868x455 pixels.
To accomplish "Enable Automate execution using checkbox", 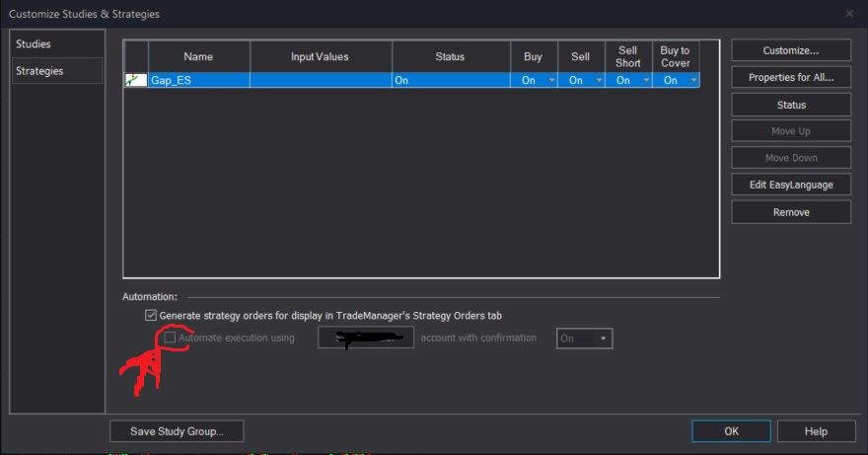I will pyautogui.click(x=170, y=338).
